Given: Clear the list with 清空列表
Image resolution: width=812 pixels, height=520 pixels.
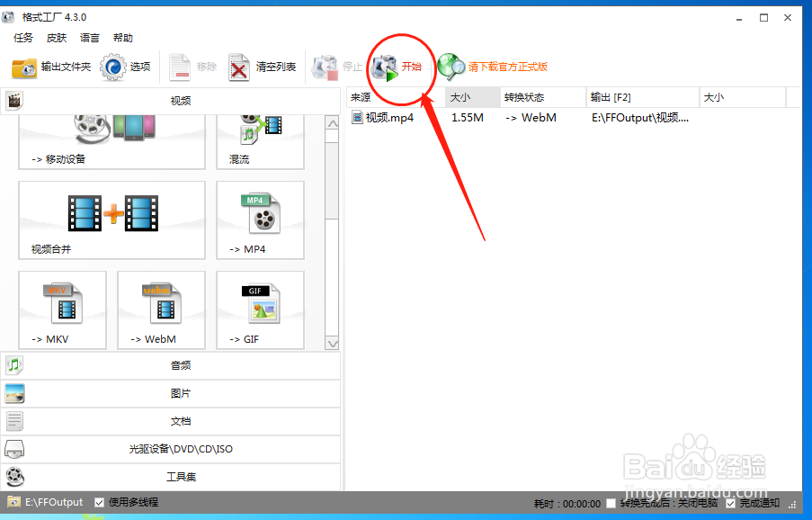Looking at the screenshot, I should coord(262,67).
